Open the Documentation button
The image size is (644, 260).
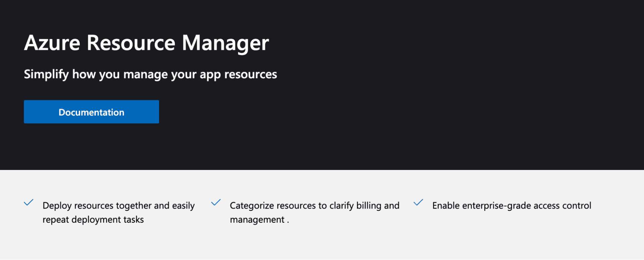click(91, 112)
